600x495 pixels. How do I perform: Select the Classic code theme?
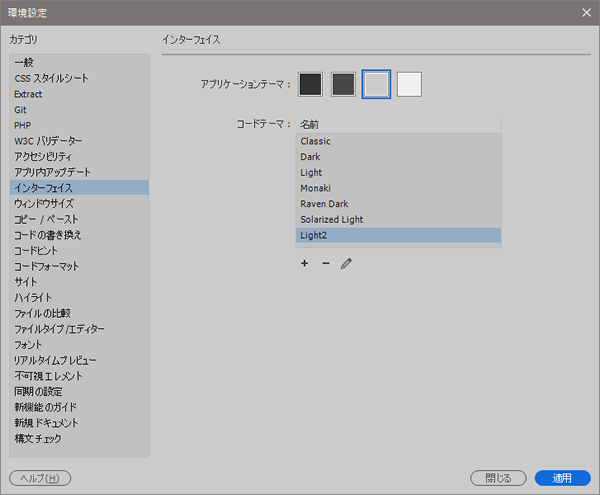398,141
